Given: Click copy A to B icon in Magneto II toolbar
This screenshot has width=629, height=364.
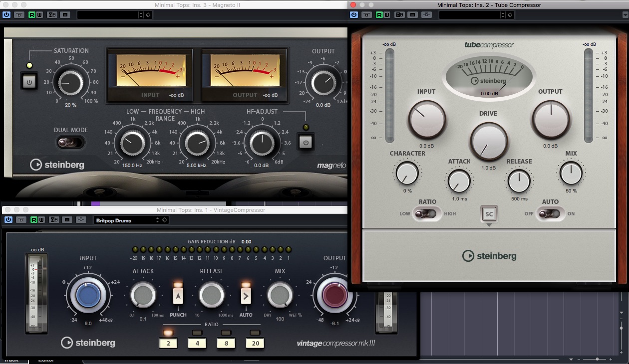Looking at the screenshot, I should (65, 15).
